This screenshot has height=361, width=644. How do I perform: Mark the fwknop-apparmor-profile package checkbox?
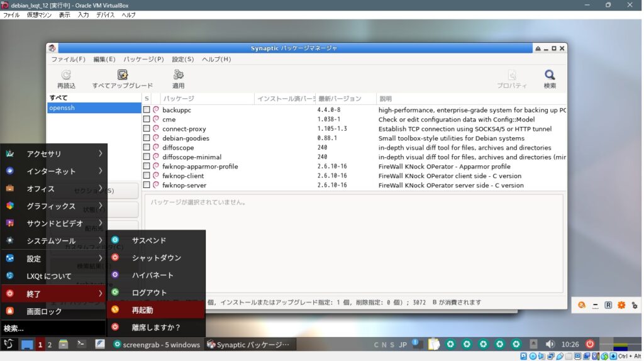click(x=146, y=166)
